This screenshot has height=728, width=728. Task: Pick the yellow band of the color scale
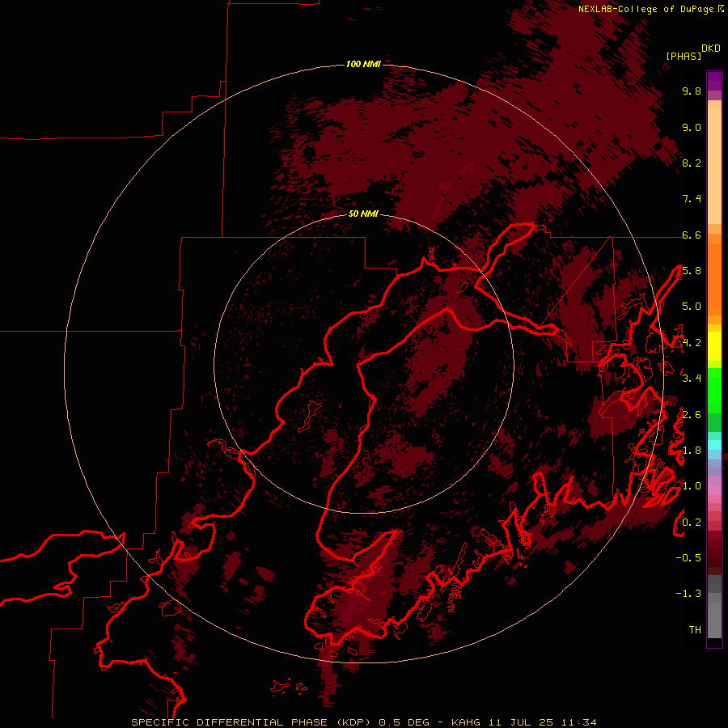click(714, 345)
